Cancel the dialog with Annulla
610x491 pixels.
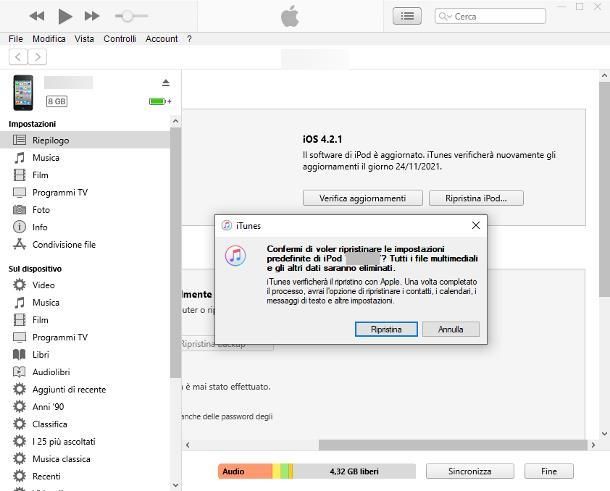[451, 330]
